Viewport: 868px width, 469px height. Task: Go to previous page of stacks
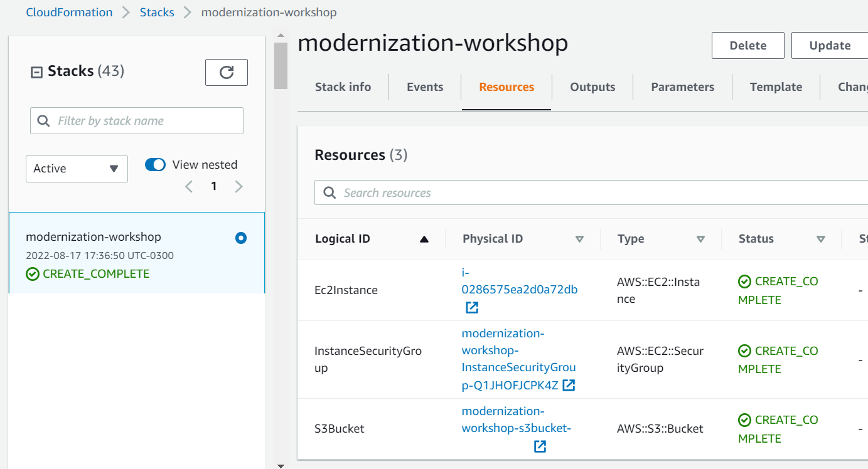(x=189, y=186)
